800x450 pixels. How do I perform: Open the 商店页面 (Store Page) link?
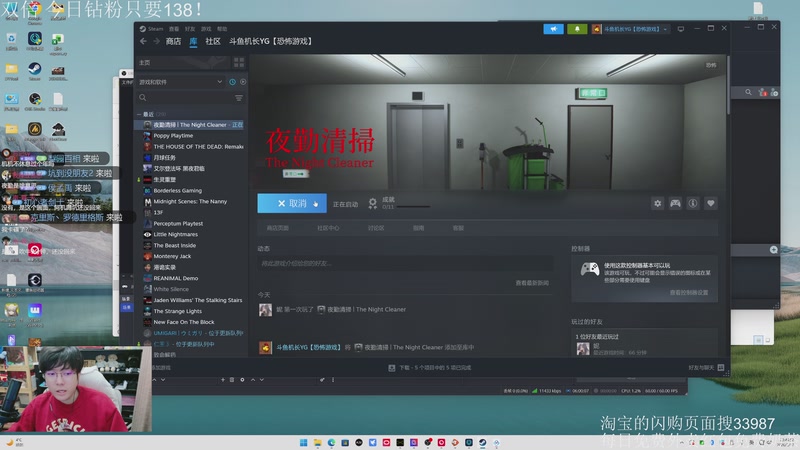pyautogui.click(x=278, y=228)
